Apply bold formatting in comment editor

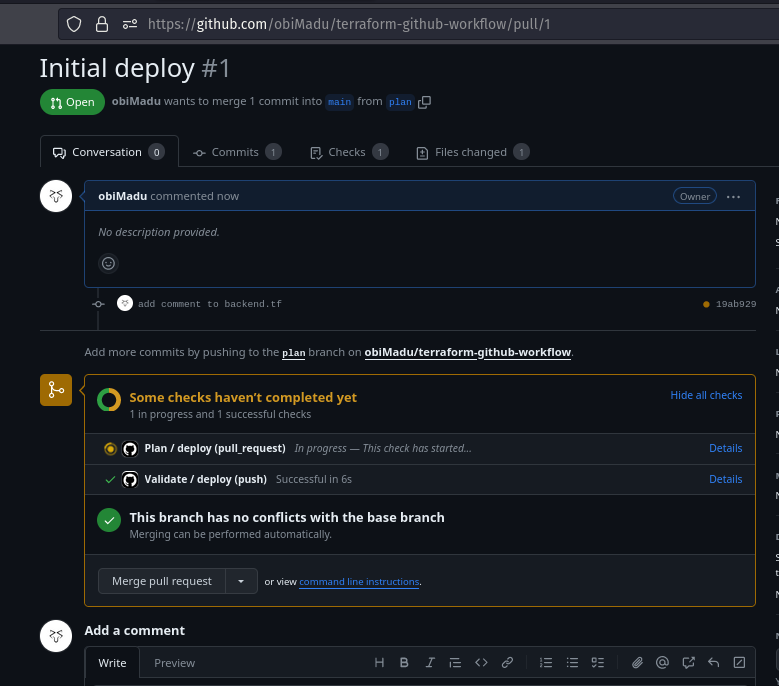[x=404, y=662]
